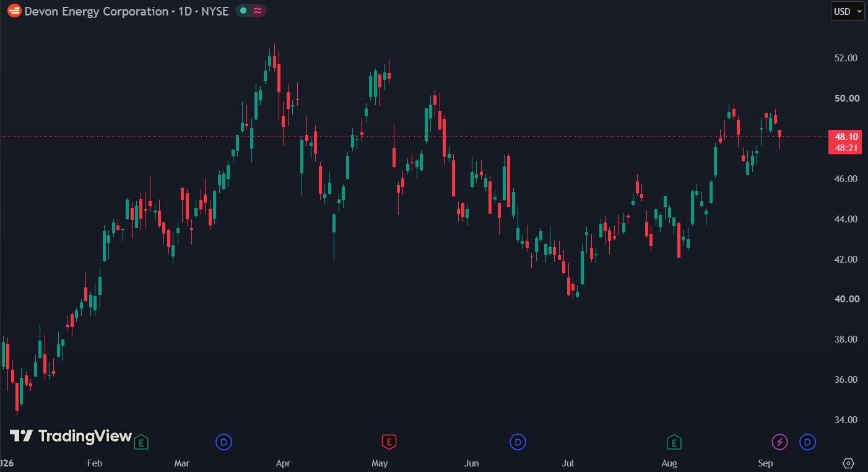Open the dividend marker in September
This screenshot has height=472, width=868.
[x=807, y=442]
